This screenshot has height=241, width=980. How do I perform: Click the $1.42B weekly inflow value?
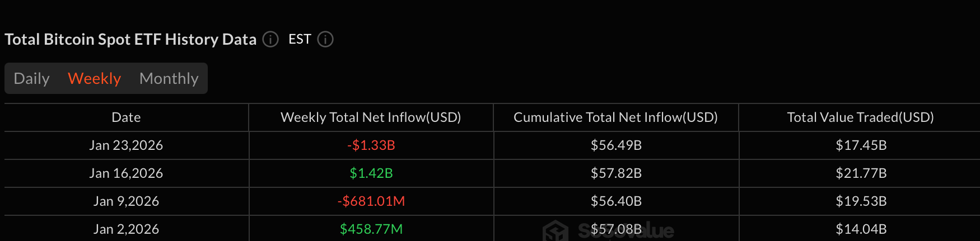[x=371, y=173]
